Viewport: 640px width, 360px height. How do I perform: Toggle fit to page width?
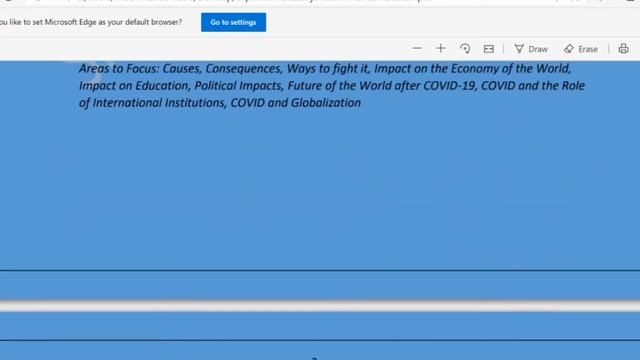coord(489,49)
